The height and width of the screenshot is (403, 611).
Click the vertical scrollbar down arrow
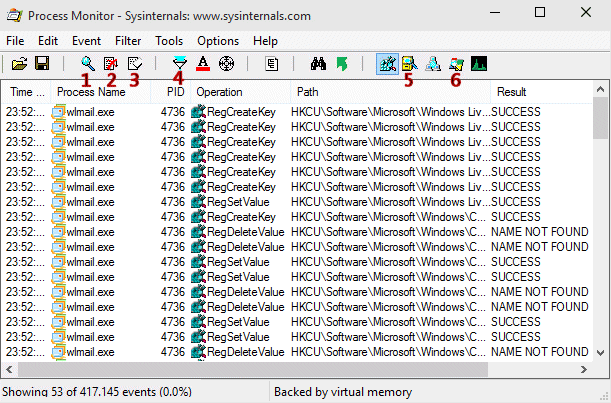[x=600, y=353]
